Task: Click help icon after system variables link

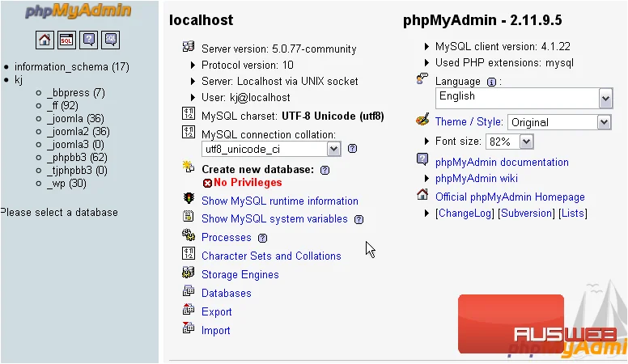Action: [x=359, y=219]
